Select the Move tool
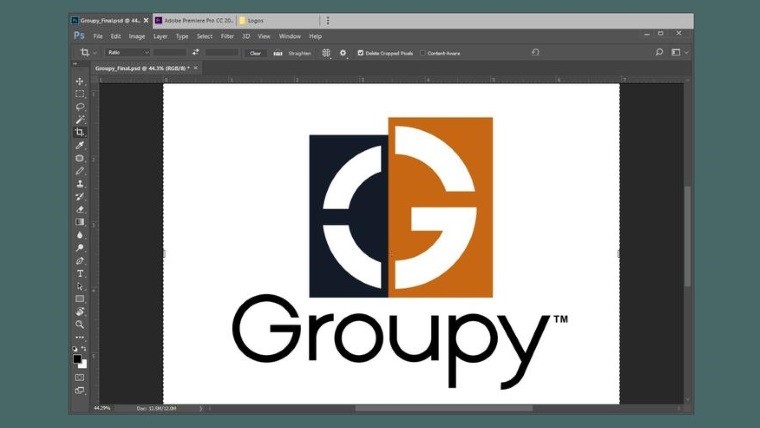The height and width of the screenshot is (428, 760). [x=80, y=81]
